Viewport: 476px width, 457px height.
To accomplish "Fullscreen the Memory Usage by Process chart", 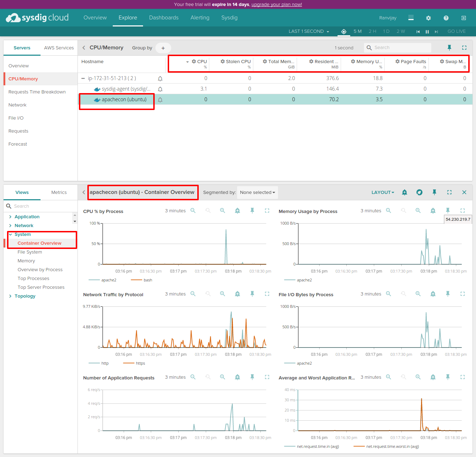I will pyautogui.click(x=463, y=211).
